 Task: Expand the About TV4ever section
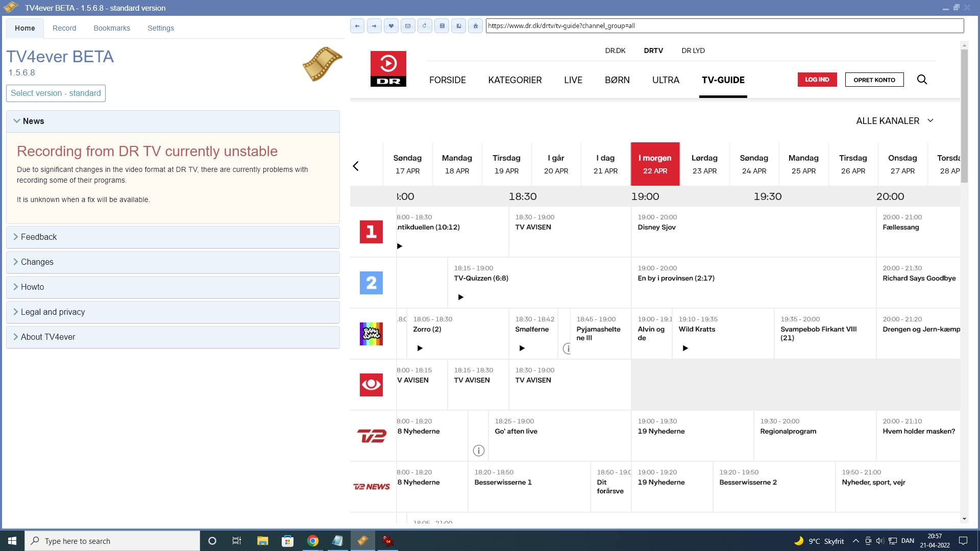click(x=173, y=337)
